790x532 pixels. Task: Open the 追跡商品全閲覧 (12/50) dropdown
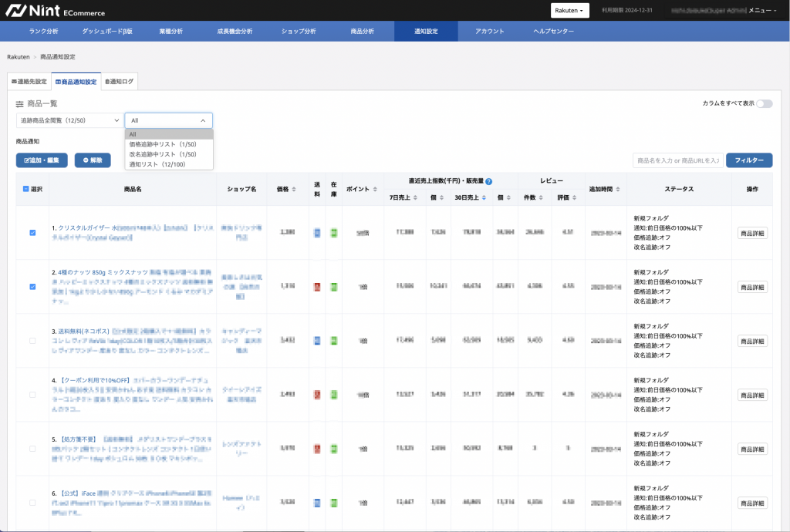click(69, 120)
